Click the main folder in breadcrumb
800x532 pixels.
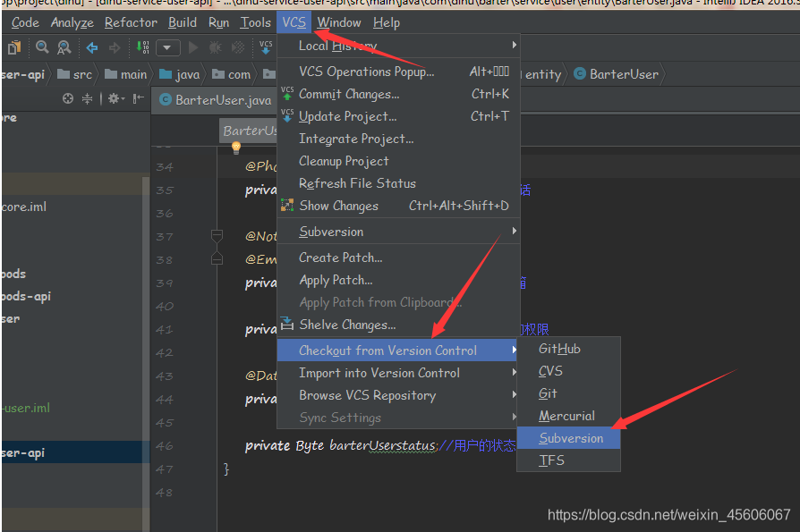(126, 74)
